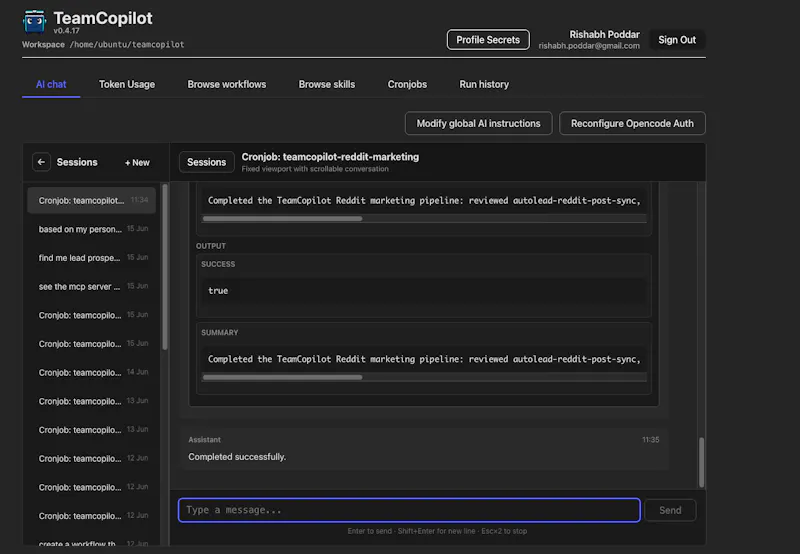Screen dimensions: 800x554
Task: Switch to the AI chat tab
Action: [x=51, y=84]
